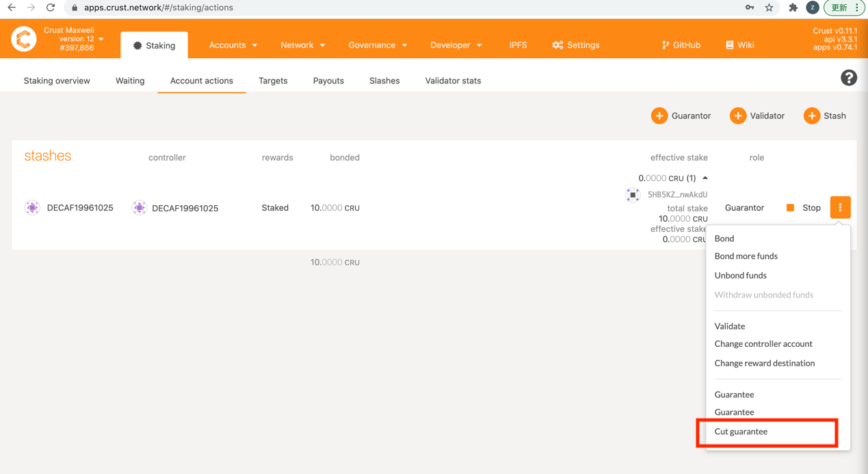Open the GitHub link
The height and width of the screenshot is (474, 868).
point(681,45)
